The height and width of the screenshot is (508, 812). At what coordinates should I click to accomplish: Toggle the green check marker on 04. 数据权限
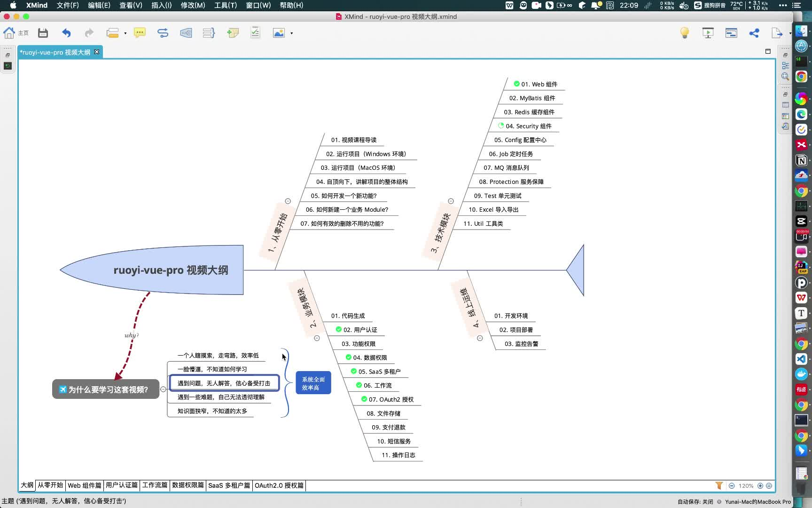click(348, 357)
